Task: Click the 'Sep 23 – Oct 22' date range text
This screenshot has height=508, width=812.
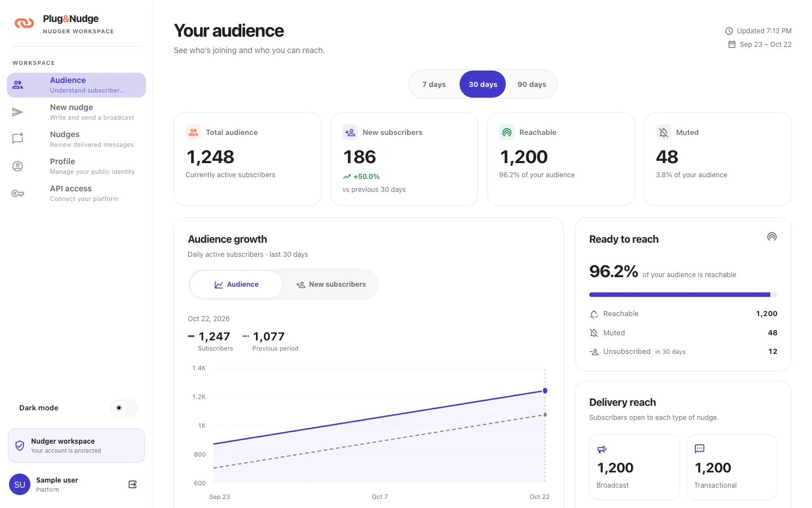Action: [x=765, y=45]
